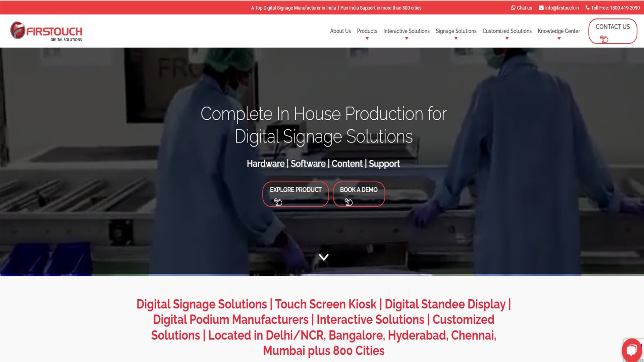Click the scroll-down chevron arrow
This screenshot has width=644, height=362.
pyautogui.click(x=324, y=257)
